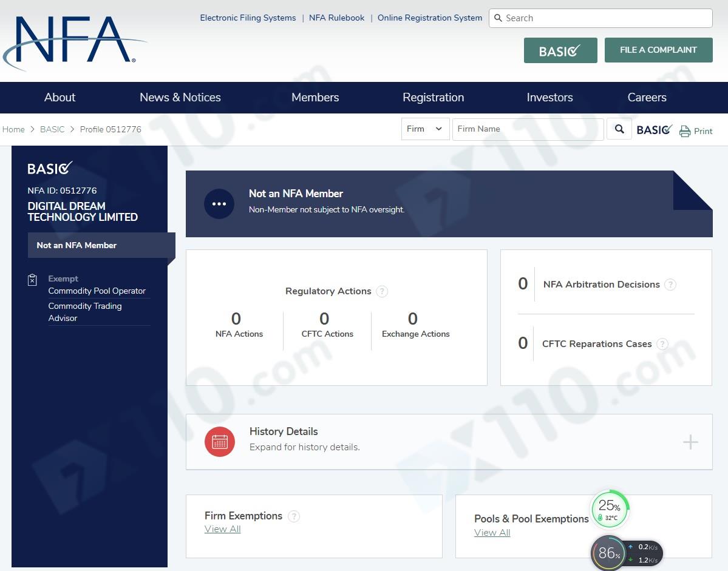Open NFA Rulebook link
This screenshot has height=571, width=728.
point(336,18)
